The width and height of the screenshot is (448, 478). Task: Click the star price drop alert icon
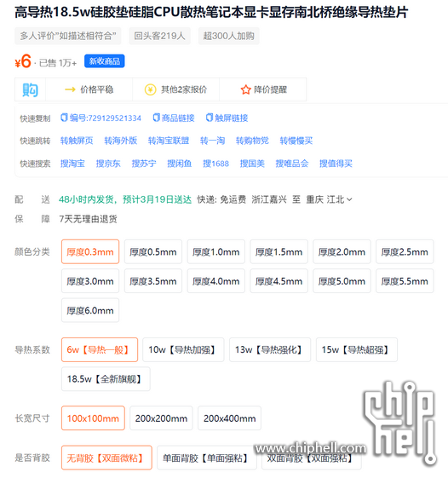pos(245,89)
